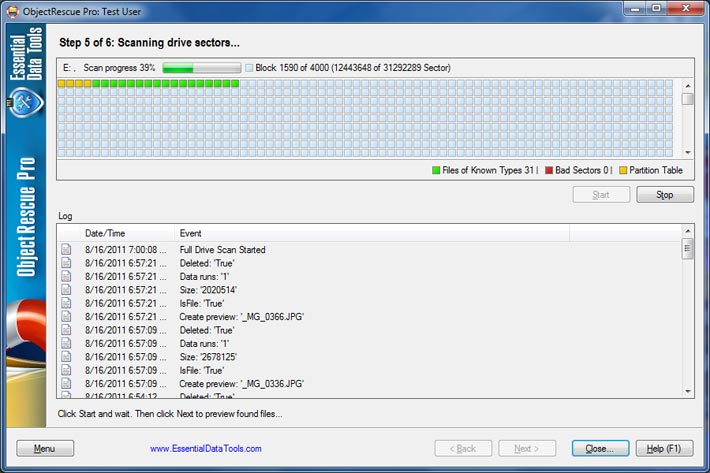Click the Close... button

[600, 449]
